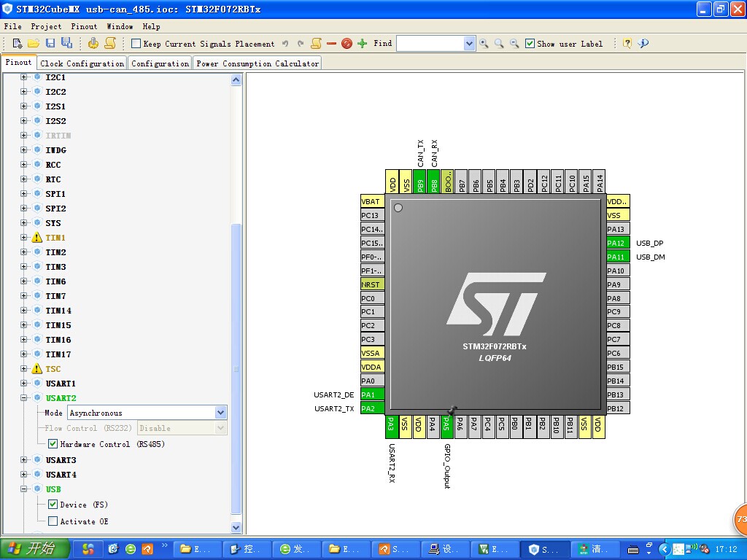The image size is (747, 560).
Task: Click the pushpin icon on pin PA5
Action: (452, 410)
